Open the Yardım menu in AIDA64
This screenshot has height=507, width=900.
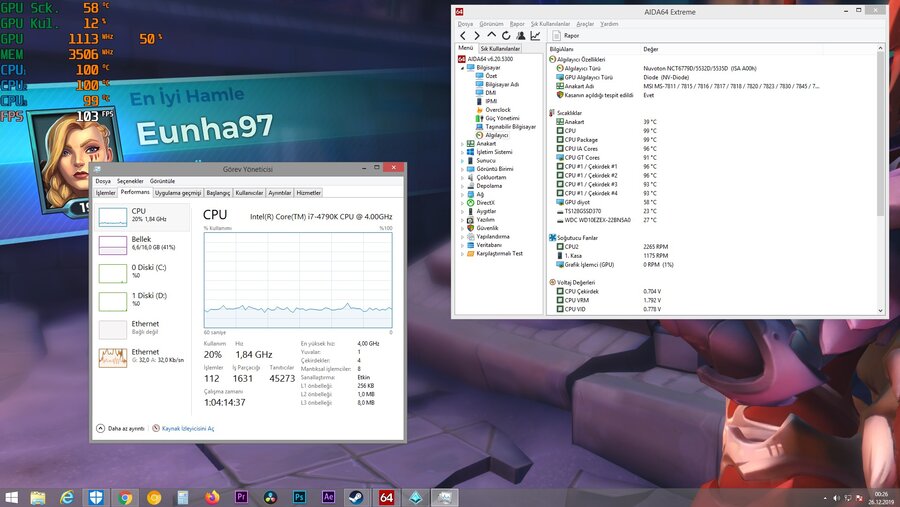[x=609, y=24]
